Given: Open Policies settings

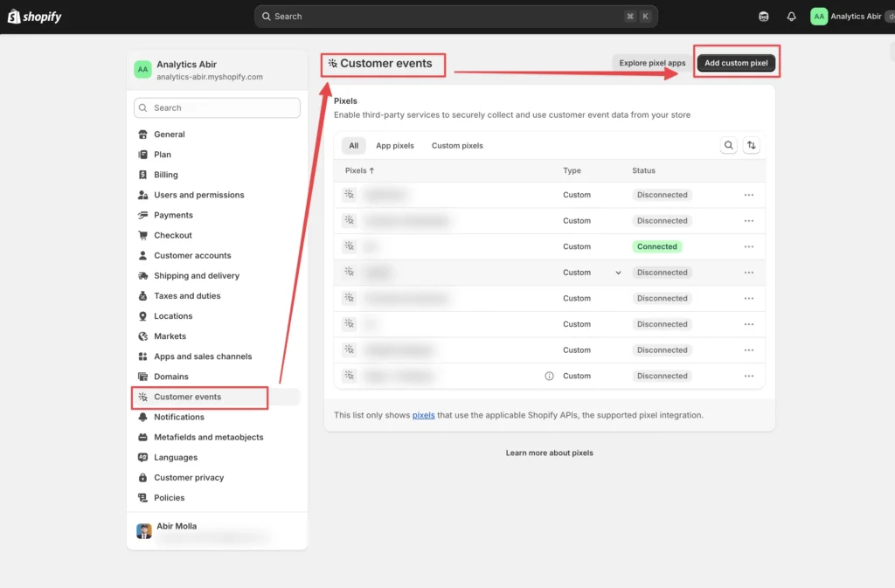Looking at the screenshot, I should (169, 498).
